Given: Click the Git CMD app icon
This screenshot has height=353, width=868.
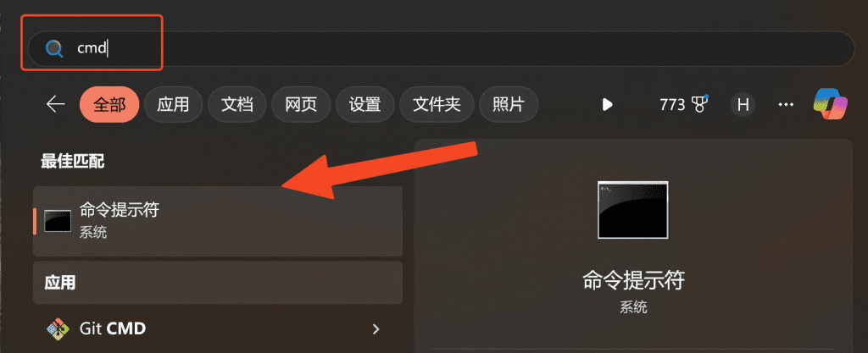Looking at the screenshot, I should 57,329.
